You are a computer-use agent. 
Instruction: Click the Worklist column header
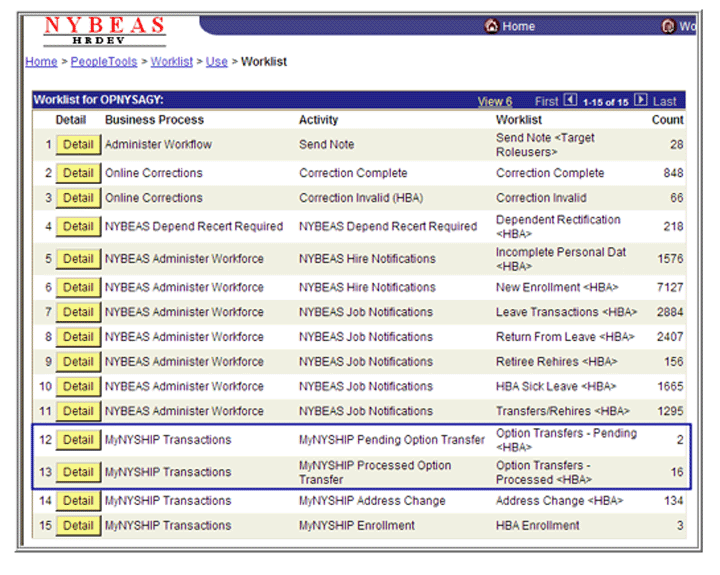(519, 120)
